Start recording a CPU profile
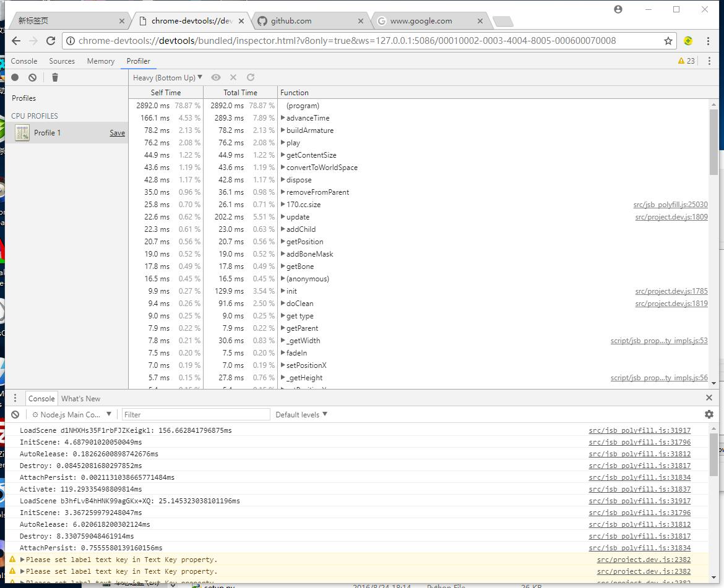The image size is (724, 588). [x=15, y=77]
